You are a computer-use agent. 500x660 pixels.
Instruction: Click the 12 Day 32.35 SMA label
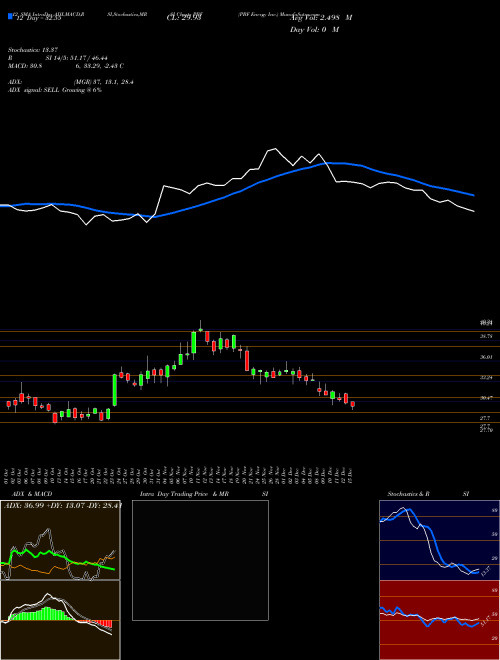(37, 18)
